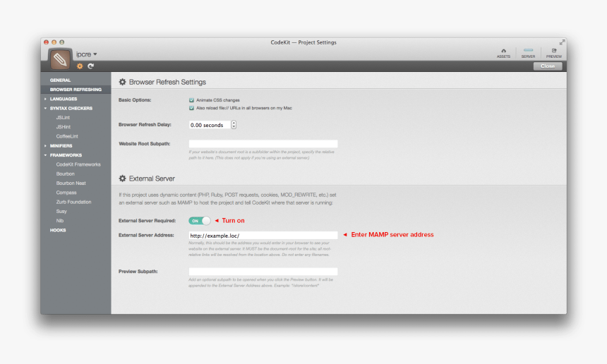The width and height of the screenshot is (607, 364).
Task: Click the External Server heading
Action: pyautogui.click(x=152, y=178)
